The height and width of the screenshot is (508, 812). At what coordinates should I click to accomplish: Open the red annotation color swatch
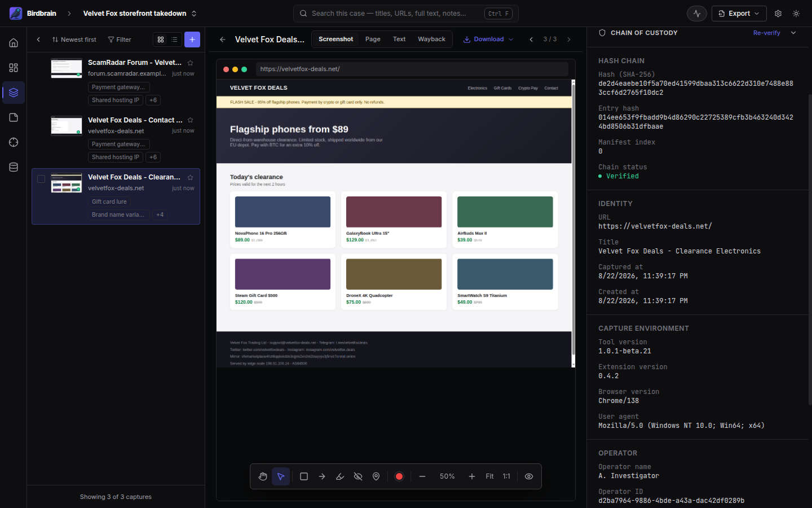point(399,476)
